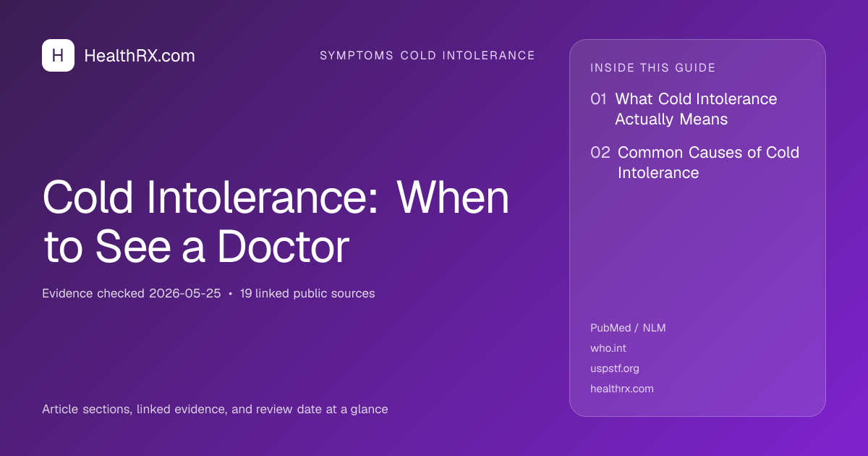Select the Article sections, linked evidence footer caption
The height and width of the screenshot is (456, 868).
click(x=215, y=410)
